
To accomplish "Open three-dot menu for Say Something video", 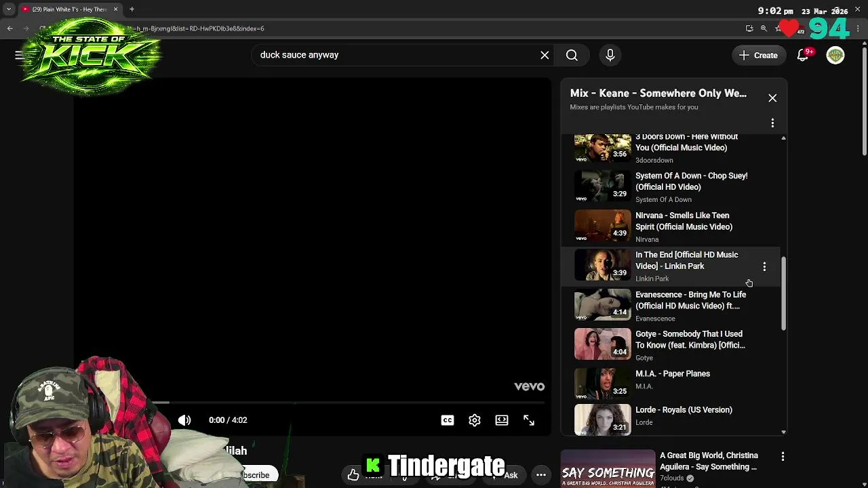I will click(x=783, y=457).
